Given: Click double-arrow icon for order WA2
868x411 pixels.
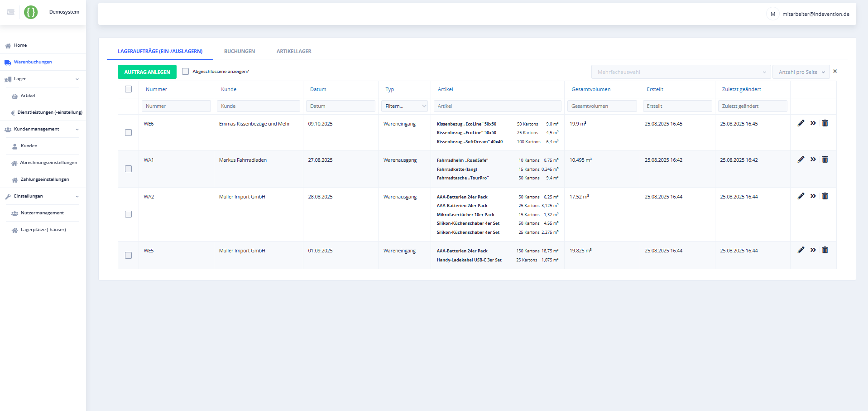Looking at the screenshot, I should [813, 196].
